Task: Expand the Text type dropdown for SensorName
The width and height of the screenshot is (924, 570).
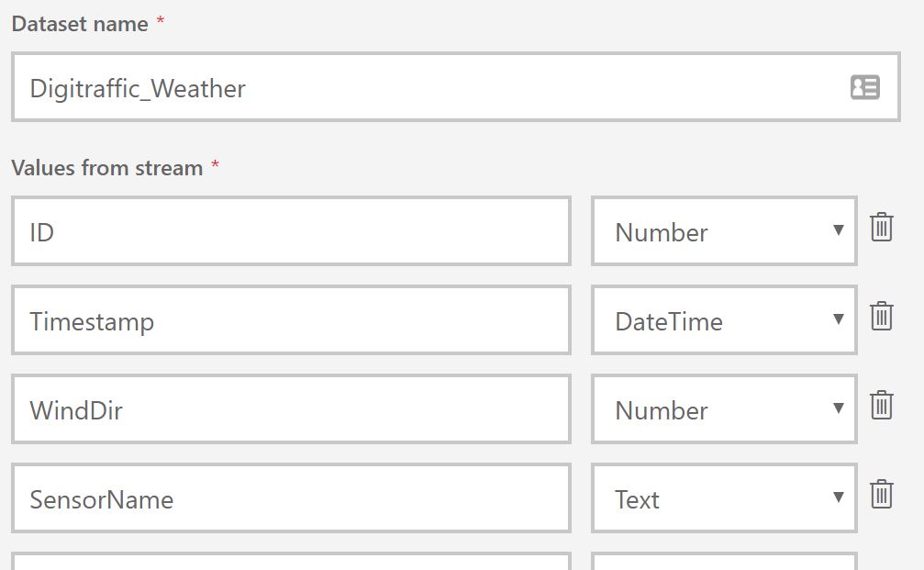Action: pyautogui.click(x=724, y=498)
